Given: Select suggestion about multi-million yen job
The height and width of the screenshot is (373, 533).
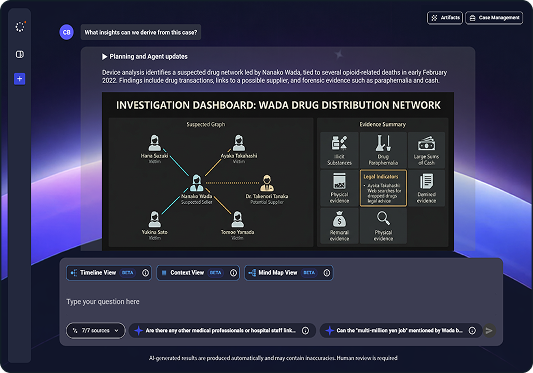Looking at the screenshot, I should click(x=401, y=330).
